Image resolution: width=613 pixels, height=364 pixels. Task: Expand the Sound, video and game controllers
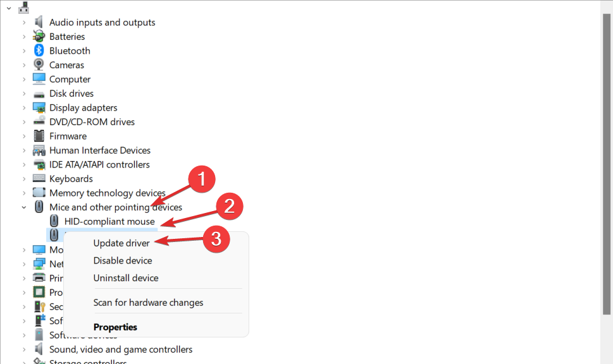24,349
